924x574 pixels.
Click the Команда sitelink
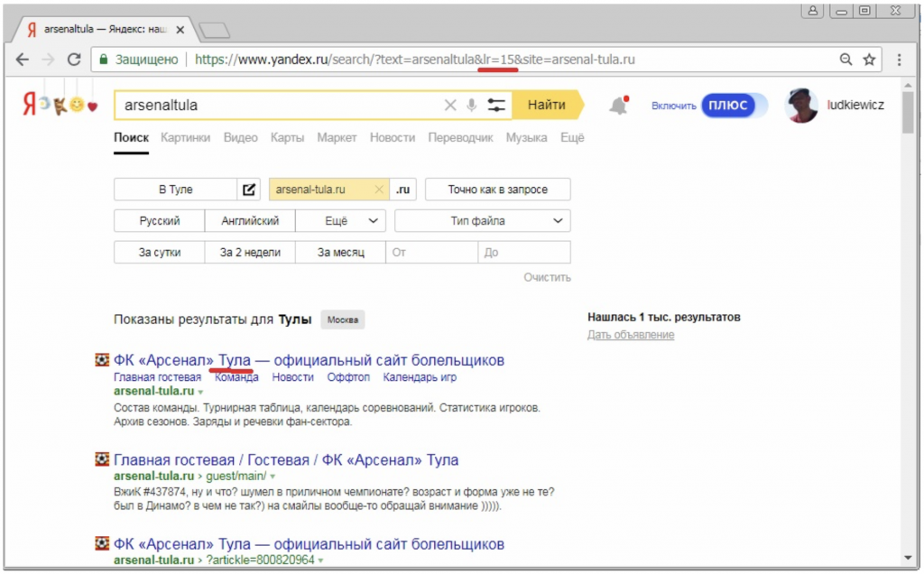236,377
